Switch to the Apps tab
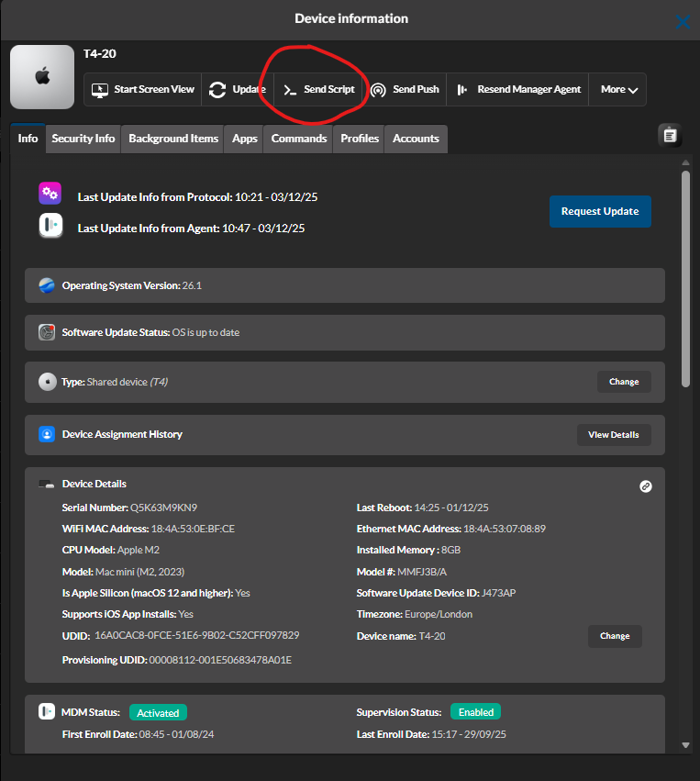 click(x=244, y=139)
